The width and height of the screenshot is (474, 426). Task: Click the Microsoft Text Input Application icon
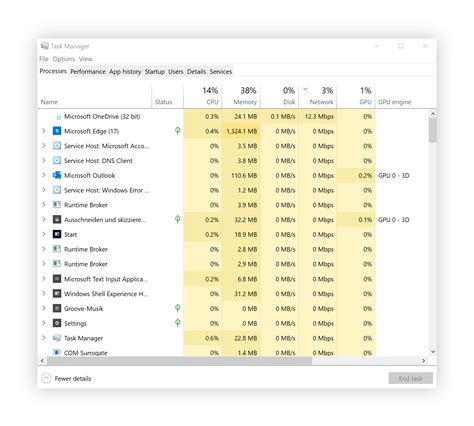(57, 279)
